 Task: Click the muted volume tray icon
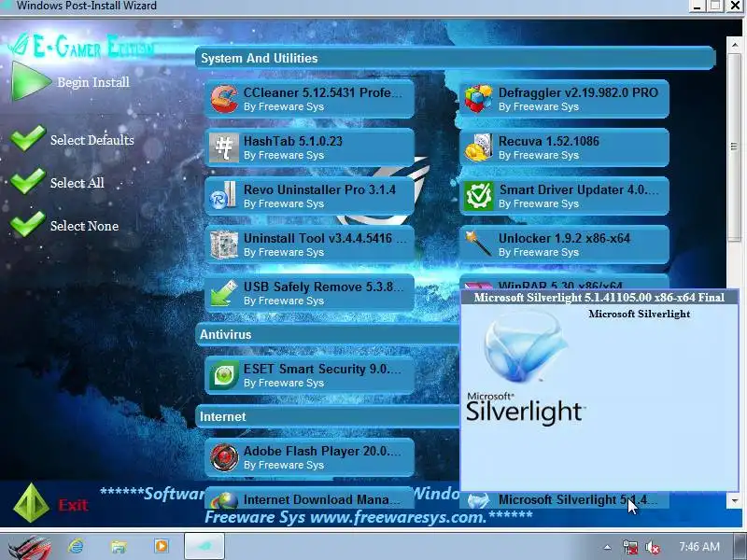click(x=652, y=547)
